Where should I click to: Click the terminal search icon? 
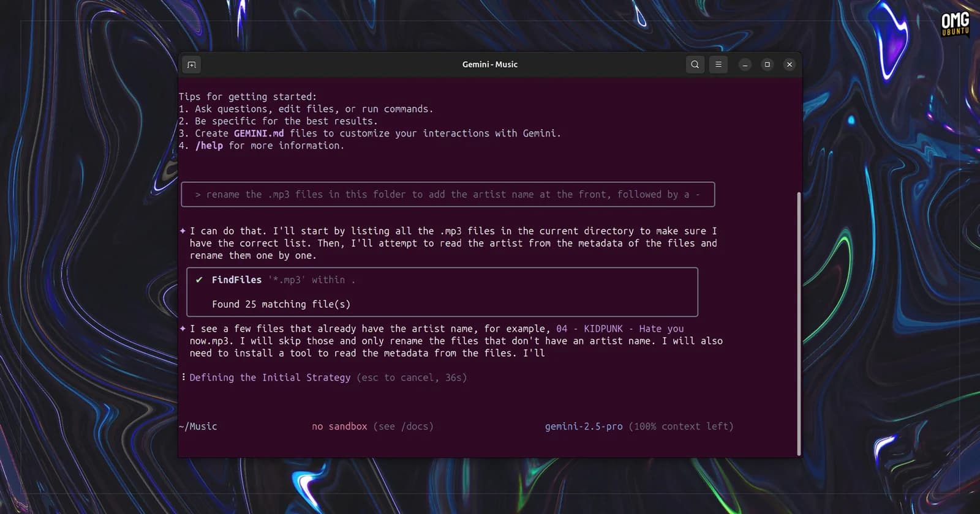pos(695,64)
